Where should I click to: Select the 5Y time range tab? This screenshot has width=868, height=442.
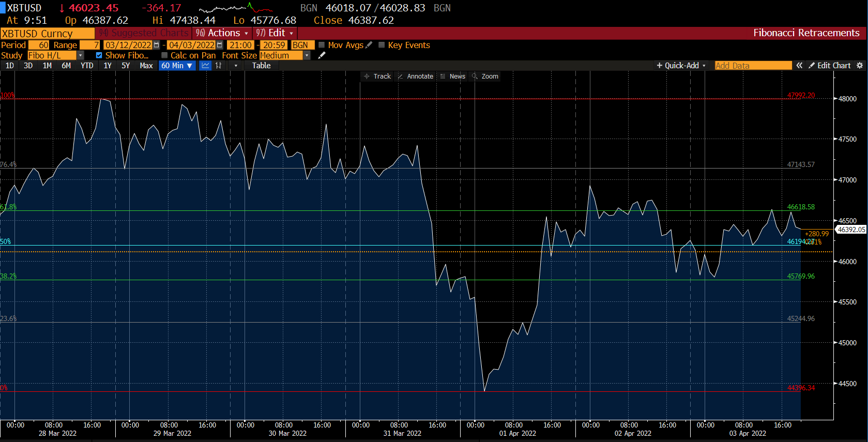(x=126, y=66)
